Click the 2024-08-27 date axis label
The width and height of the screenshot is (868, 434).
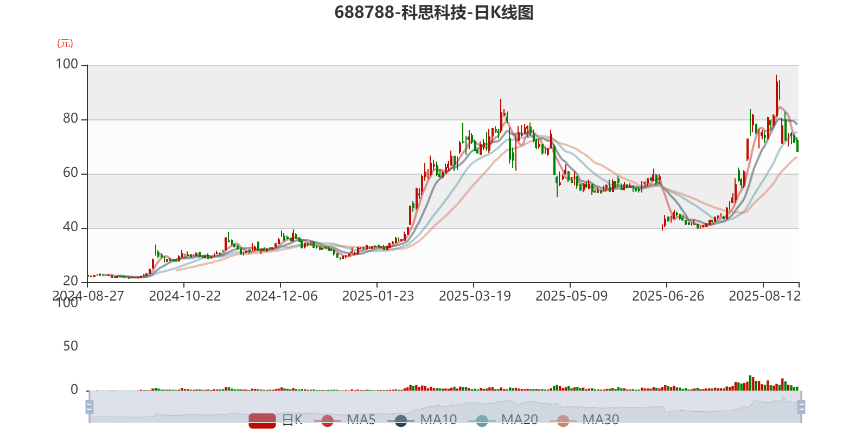tap(88, 296)
